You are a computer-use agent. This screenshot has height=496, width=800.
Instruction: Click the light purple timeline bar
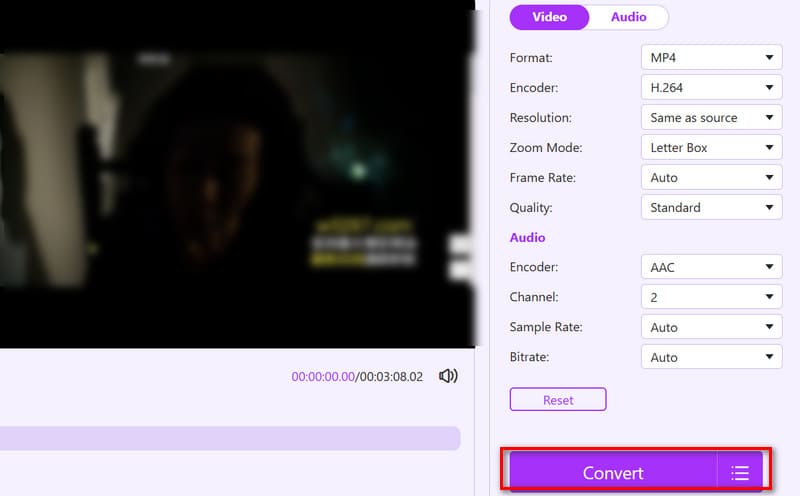(x=230, y=438)
